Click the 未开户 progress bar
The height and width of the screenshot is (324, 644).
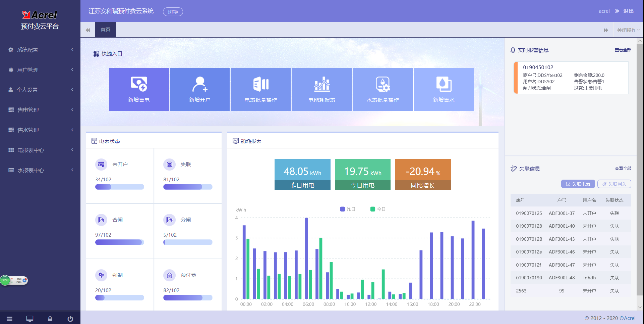[119, 187]
